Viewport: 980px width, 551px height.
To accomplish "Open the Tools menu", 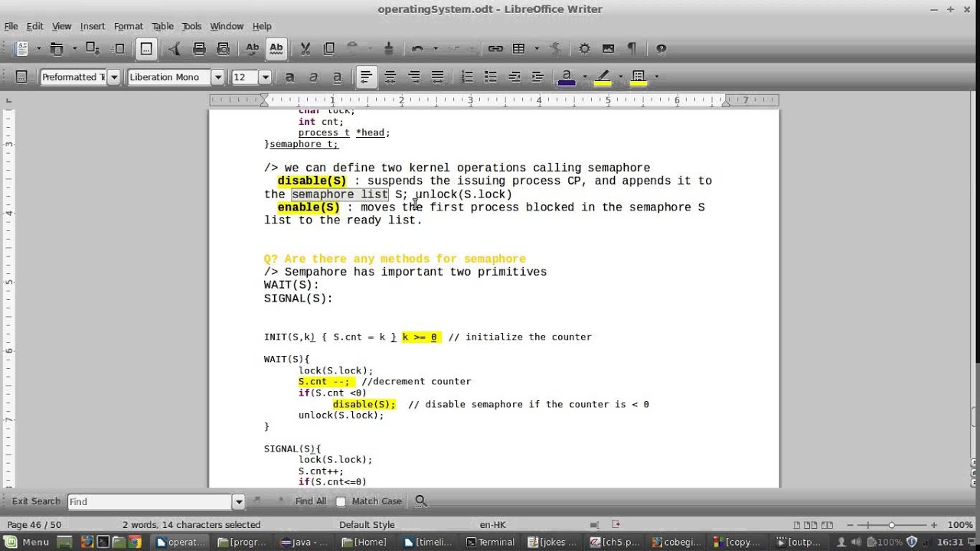I will 191,26.
